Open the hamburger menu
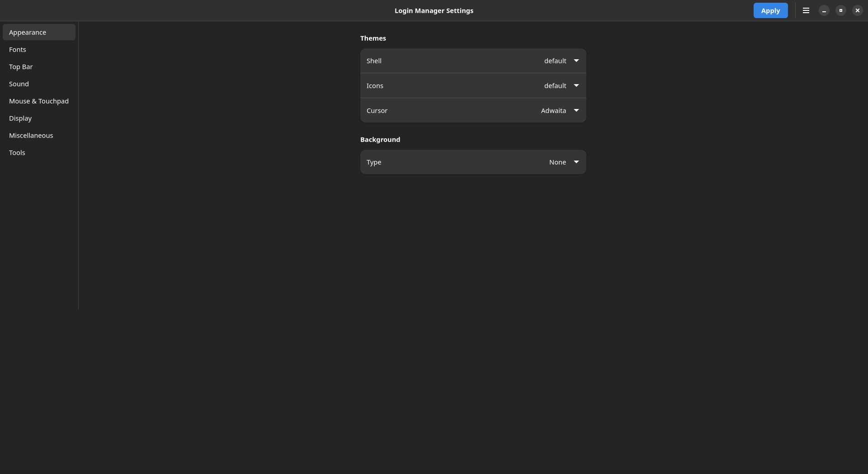The width and height of the screenshot is (868, 474). pos(806,10)
